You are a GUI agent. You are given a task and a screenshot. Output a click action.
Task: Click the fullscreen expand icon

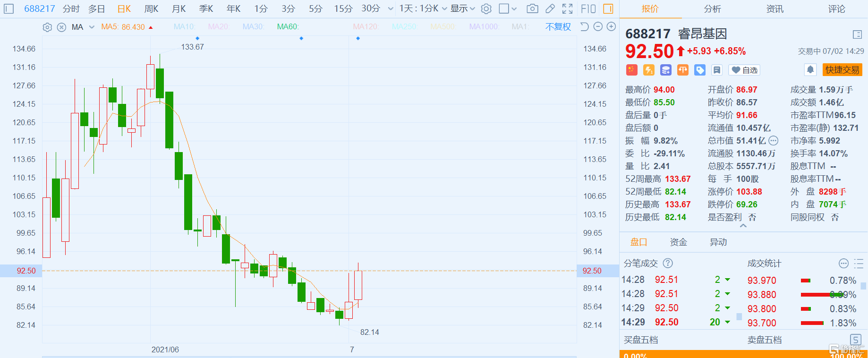coord(567,9)
